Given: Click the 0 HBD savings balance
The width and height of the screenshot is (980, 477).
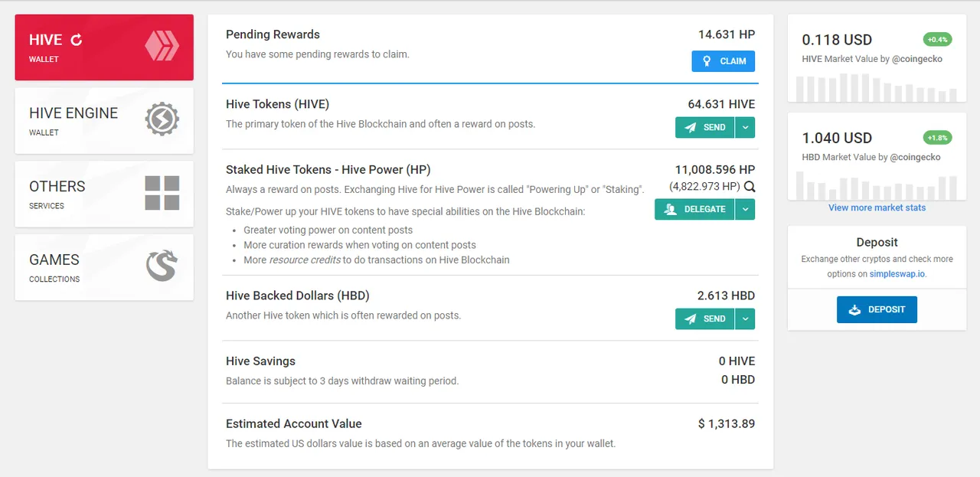Looking at the screenshot, I should click(738, 380).
